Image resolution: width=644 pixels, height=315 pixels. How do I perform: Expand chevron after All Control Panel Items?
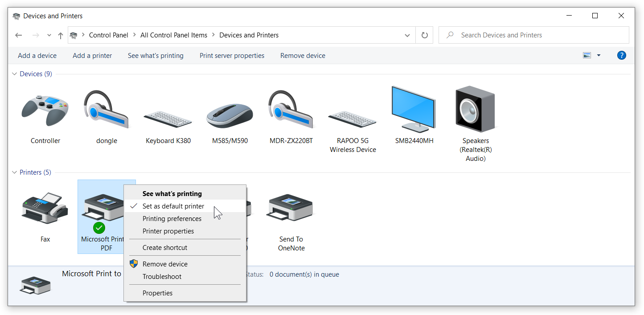(213, 35)
